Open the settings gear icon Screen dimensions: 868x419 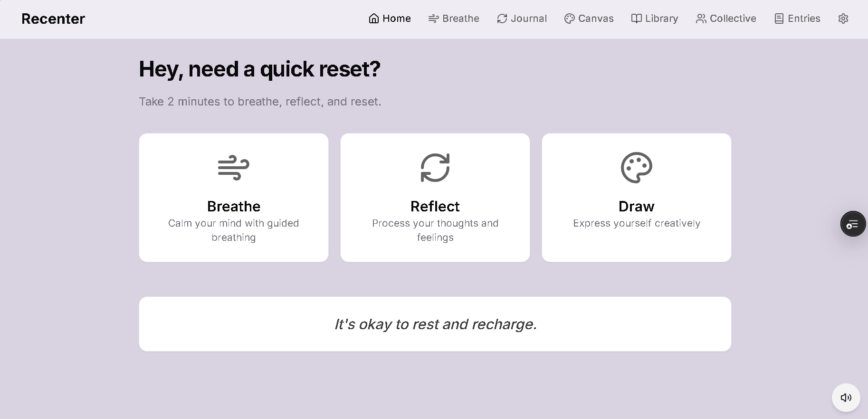click(843, 19)
